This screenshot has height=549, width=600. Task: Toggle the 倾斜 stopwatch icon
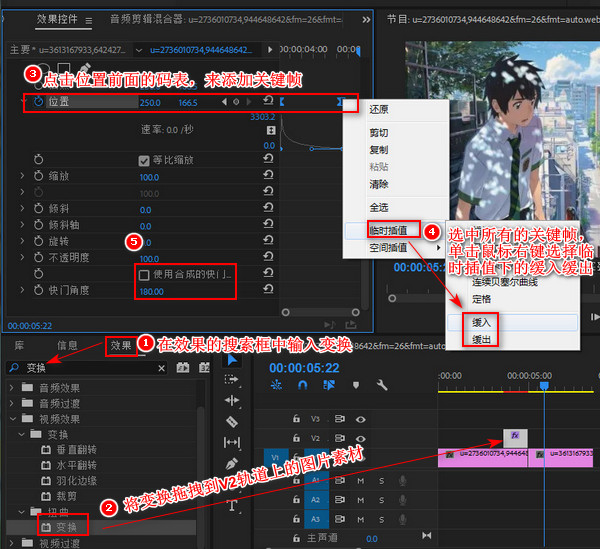click(x=38, y=209)
